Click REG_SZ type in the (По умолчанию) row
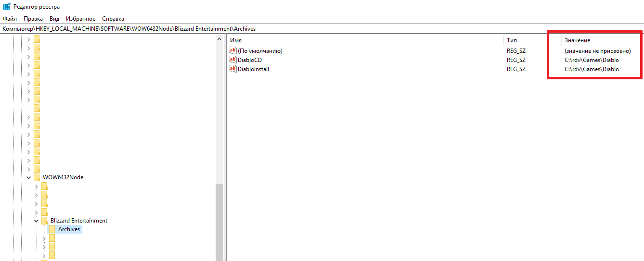Screen dimensions: 644x261 click(516, 51)
